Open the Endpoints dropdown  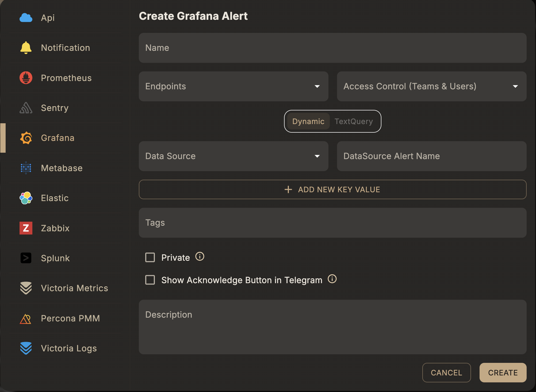233,86
